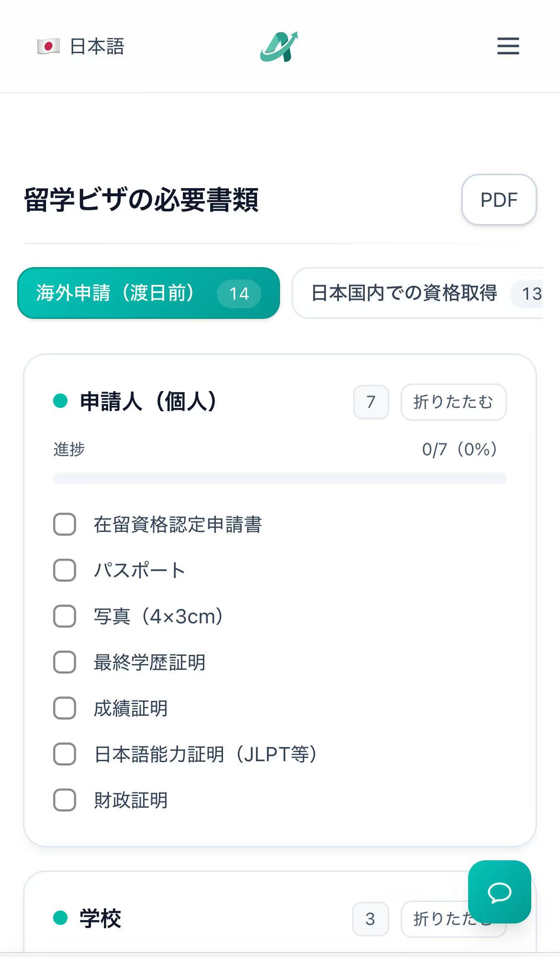
Task: Click the green dot beside 学校
Action: click(x=60, y=918)
